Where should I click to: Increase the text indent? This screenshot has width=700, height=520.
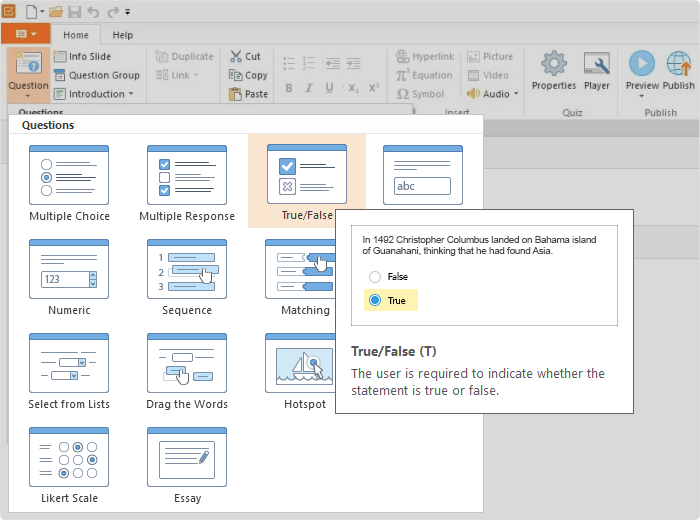click(x=354, y=63)
